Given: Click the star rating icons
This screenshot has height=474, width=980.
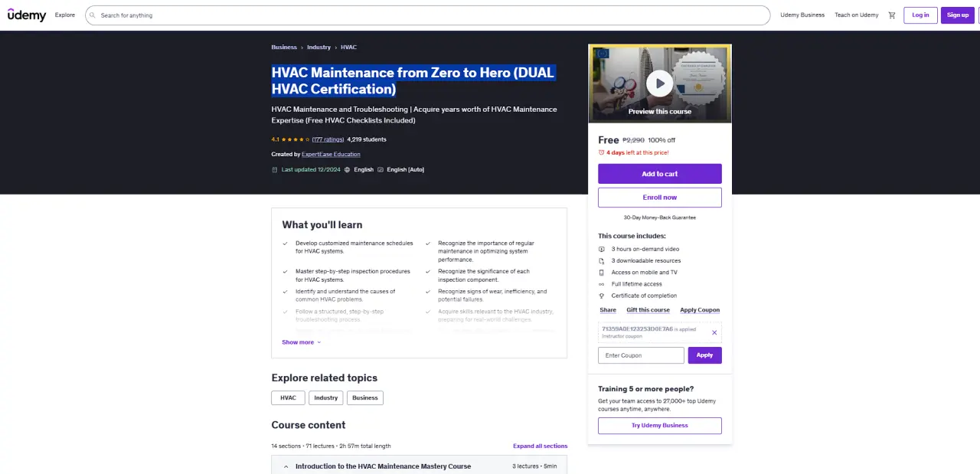Looking at the screenshot, I should pos(296,139).
